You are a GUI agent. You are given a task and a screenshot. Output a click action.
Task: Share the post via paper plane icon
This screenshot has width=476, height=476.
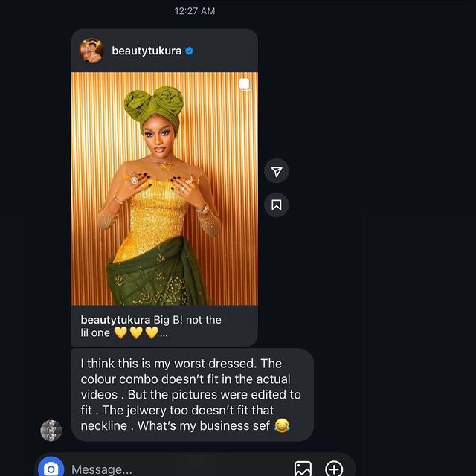pyautogui.click(x=277, y=172)
